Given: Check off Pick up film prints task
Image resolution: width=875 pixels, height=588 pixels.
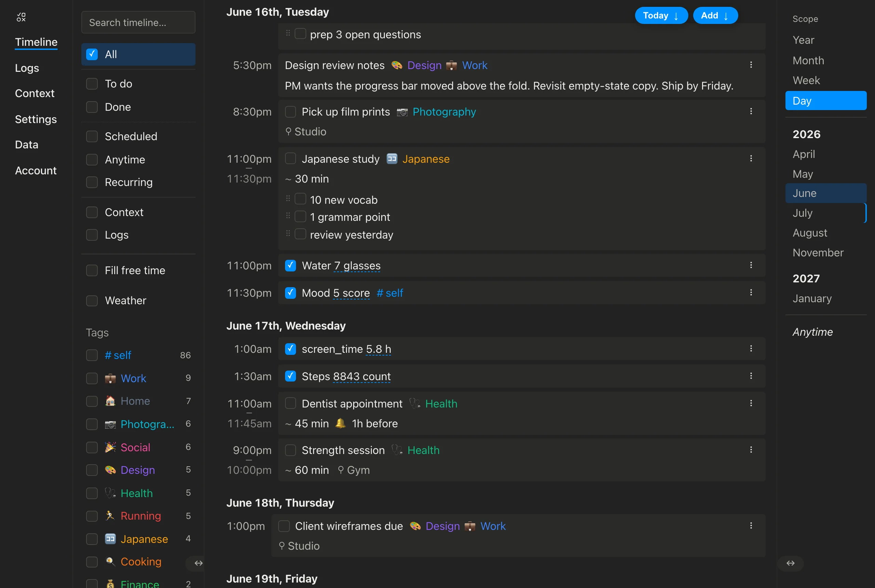Looking at the screenshot, I should click(291, 112).
